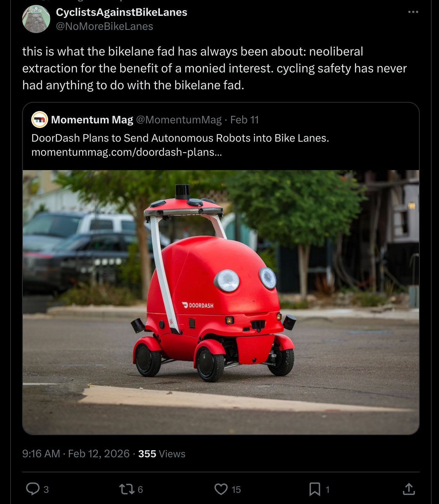Open the DoorDash robot photo
Viewport: 439px width, 504px height.
point(221,302)
